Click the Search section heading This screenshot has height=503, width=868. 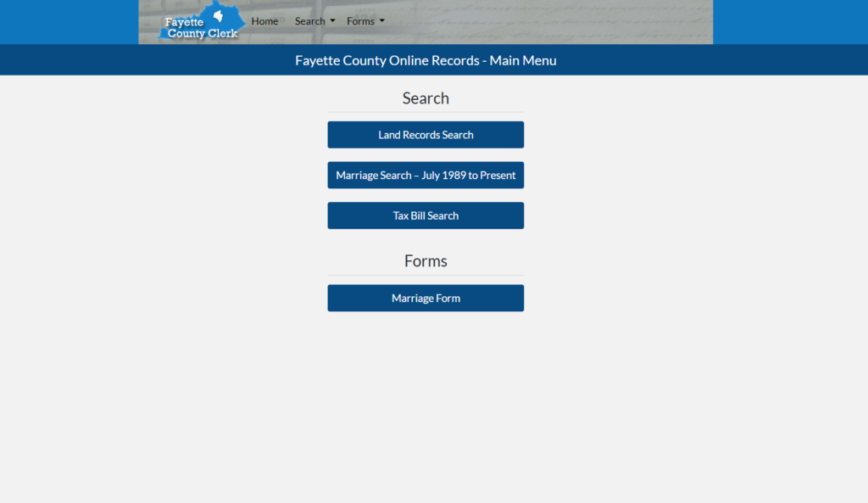click(x=426, y=98)
